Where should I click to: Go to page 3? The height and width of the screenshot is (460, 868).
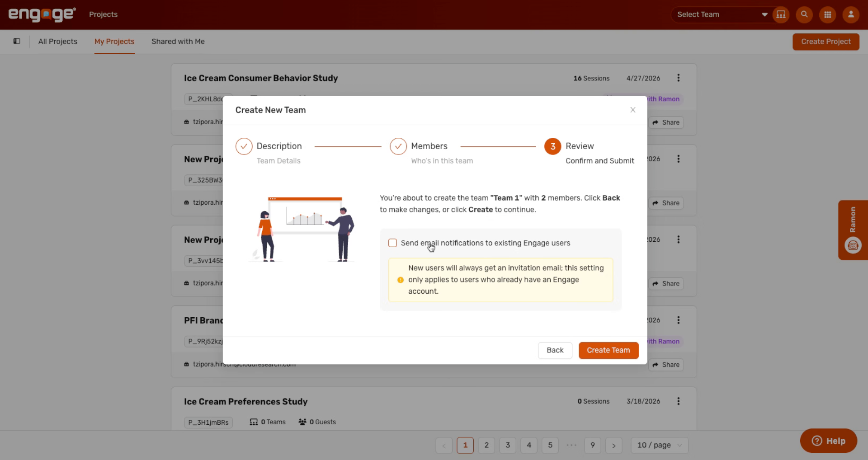pyautogui.click(x=508, y=445)
